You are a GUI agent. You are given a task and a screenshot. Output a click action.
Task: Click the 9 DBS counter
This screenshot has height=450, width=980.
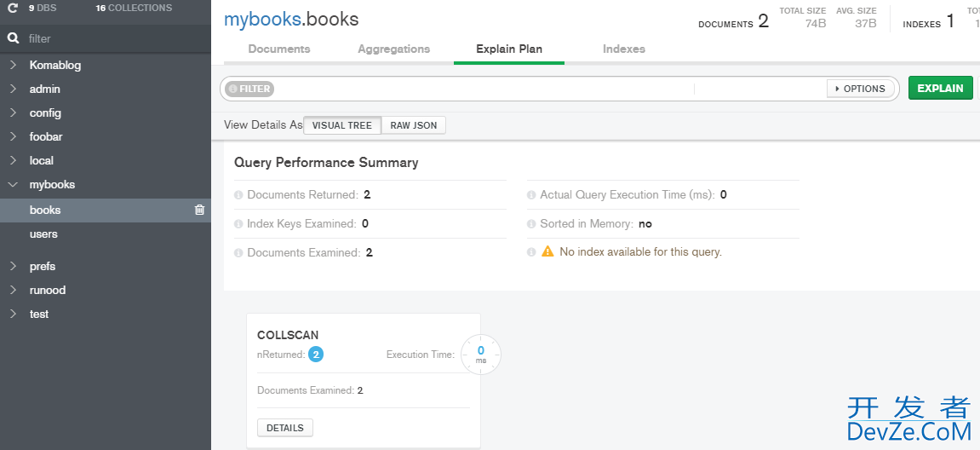click(41, 9)
